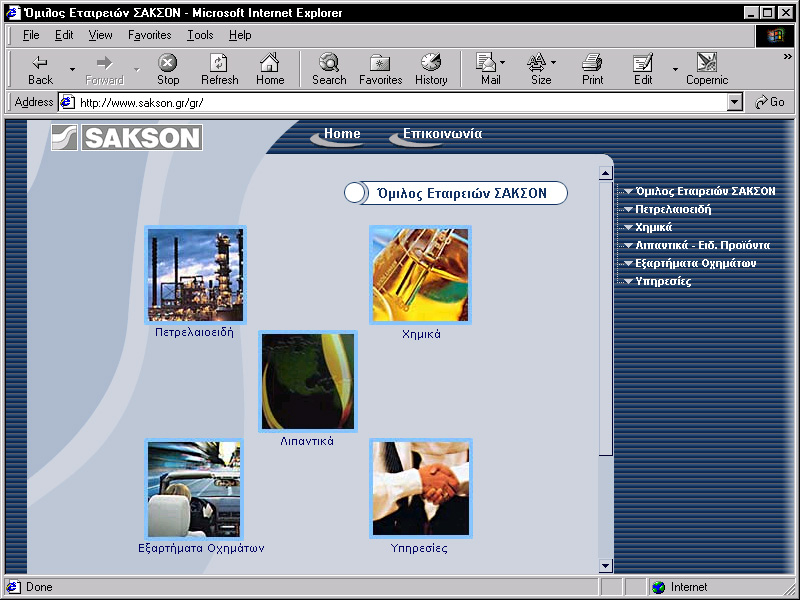Screen dimensions: 800x600
Task: Click the Size toolbar button
Action: click(x=541, y=69)
